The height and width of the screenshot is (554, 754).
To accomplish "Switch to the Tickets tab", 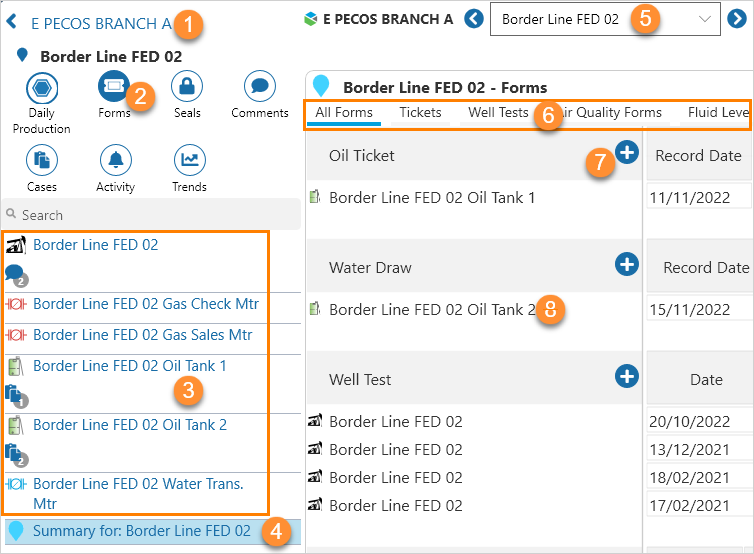I will (420, 113).
